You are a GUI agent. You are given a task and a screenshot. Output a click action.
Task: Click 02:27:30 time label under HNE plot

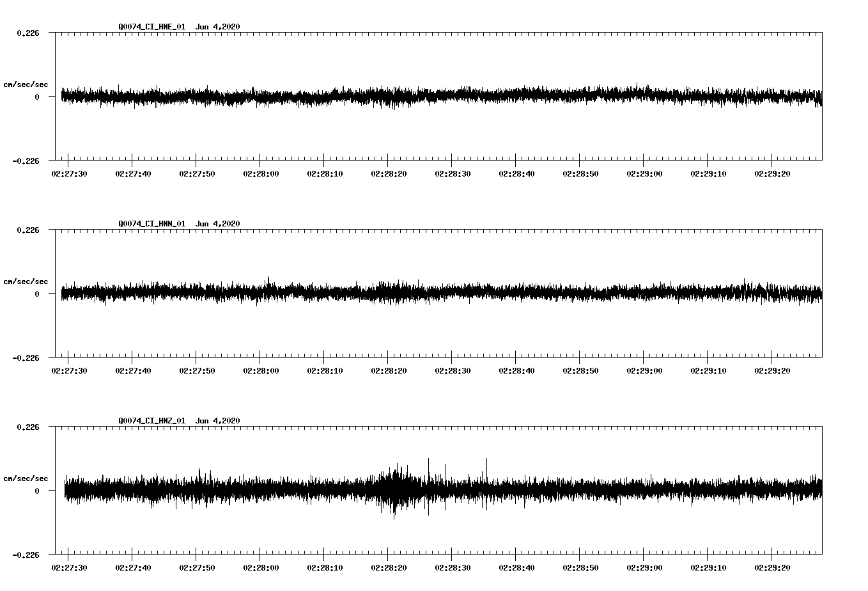pyautogui.click(x=69, y=173)
